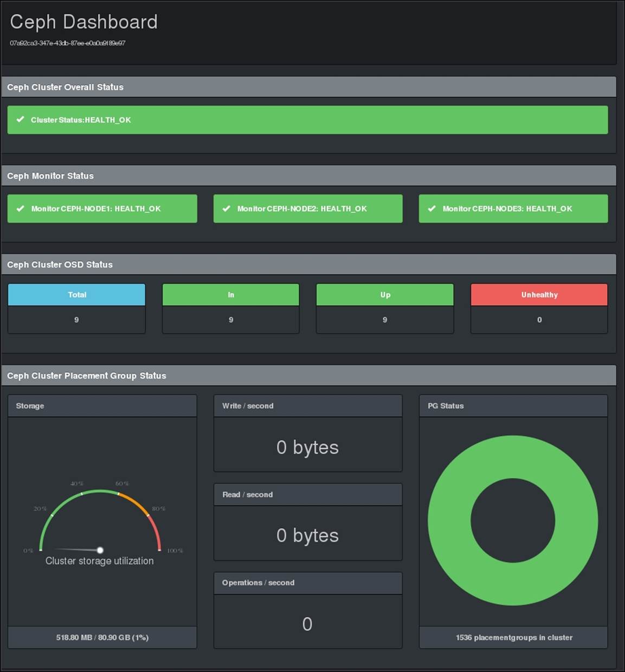Click the 1536 placement groups label

(x=513, y=637)
